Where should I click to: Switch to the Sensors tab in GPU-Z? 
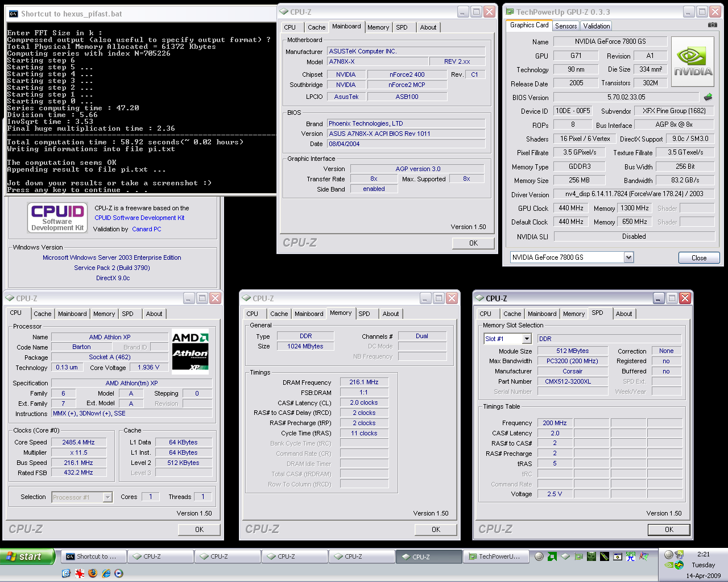click(x=566, y=26)
